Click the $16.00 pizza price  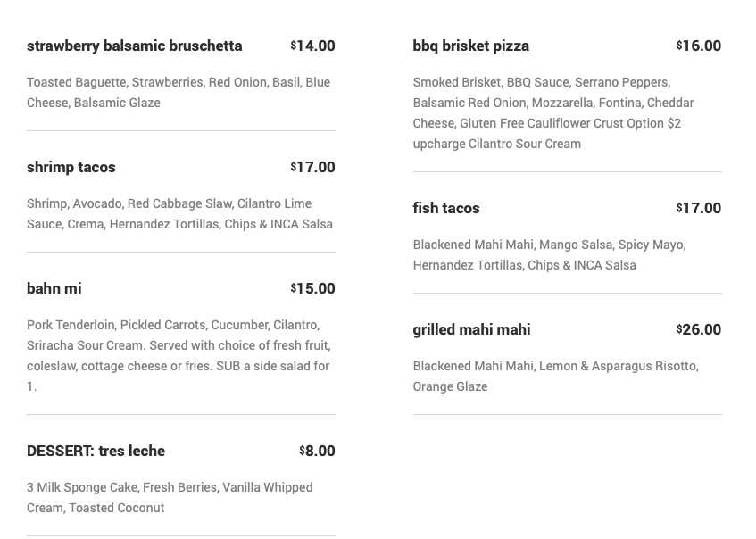[699, 46]
